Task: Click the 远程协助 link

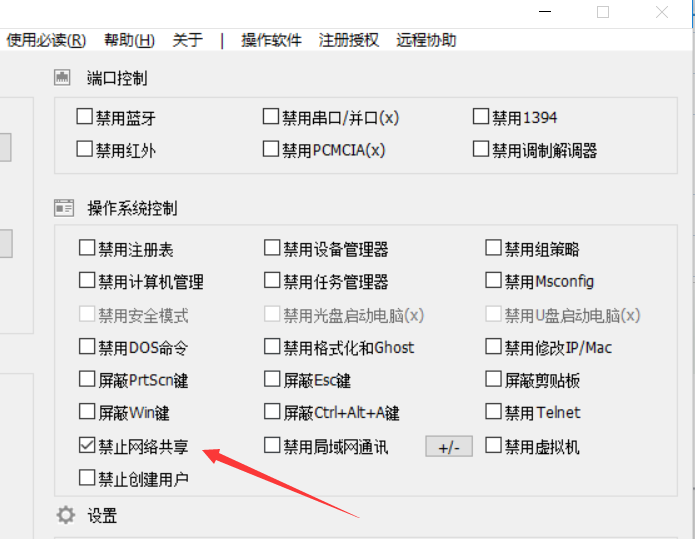Action: [426, 40]
